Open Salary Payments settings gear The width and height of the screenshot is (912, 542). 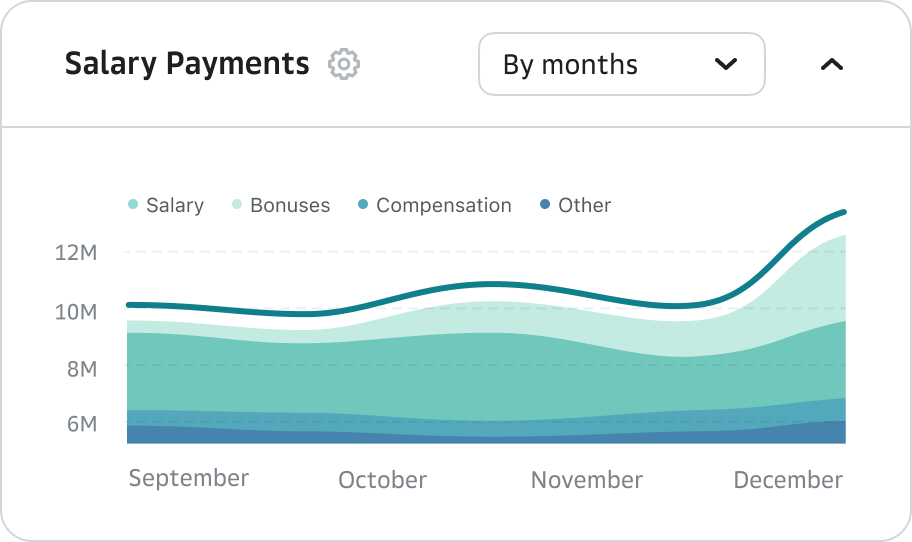pyautogui.click(x=344, y=65)
